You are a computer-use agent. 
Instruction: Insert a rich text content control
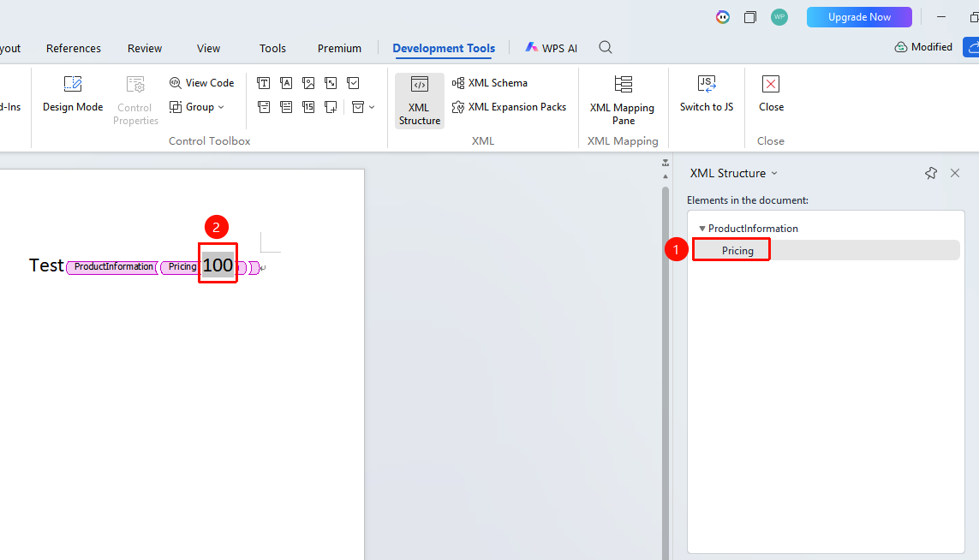[x=264, y=83]
